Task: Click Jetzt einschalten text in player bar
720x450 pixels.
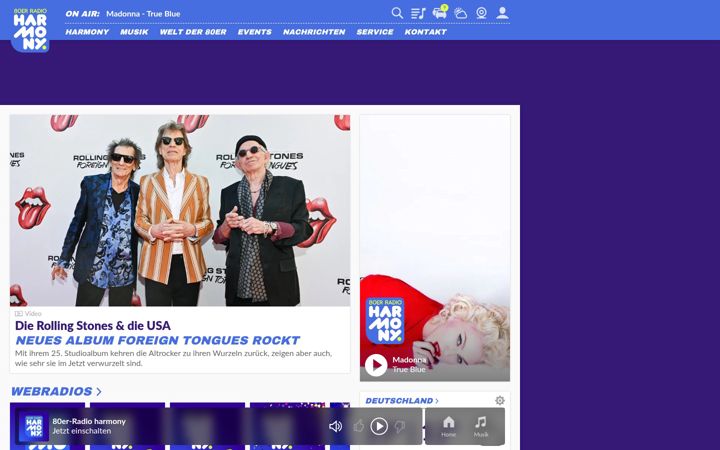Action: [x=82, y=431]
